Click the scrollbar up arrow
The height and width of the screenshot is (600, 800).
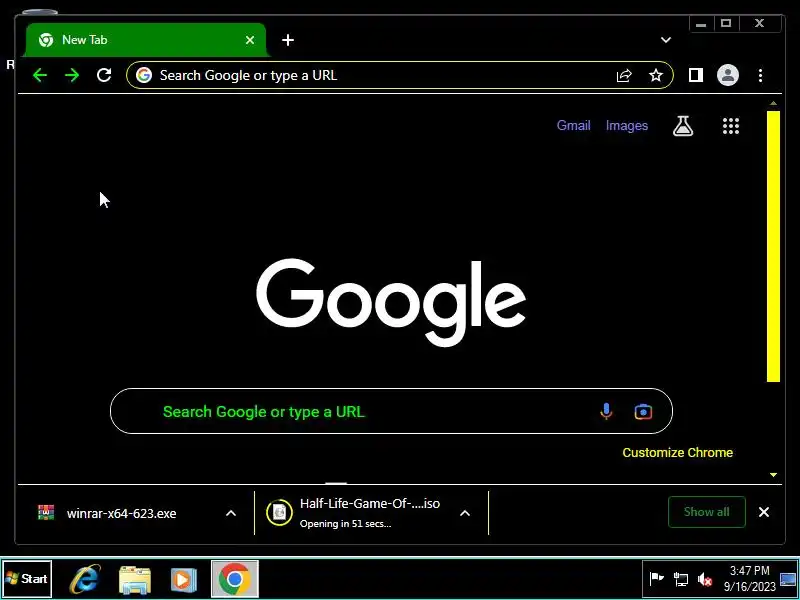coord(773,104)
